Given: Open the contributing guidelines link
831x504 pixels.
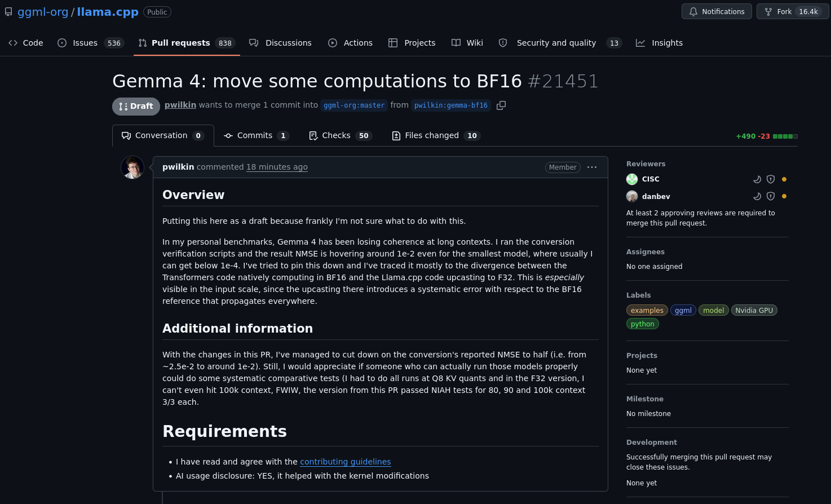Looking at the screenshot, I should point(346,462).
